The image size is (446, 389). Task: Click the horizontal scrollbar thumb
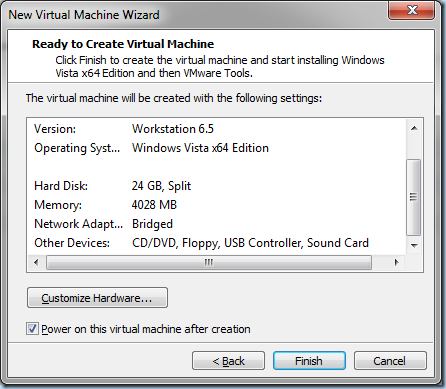click(209, 263)
